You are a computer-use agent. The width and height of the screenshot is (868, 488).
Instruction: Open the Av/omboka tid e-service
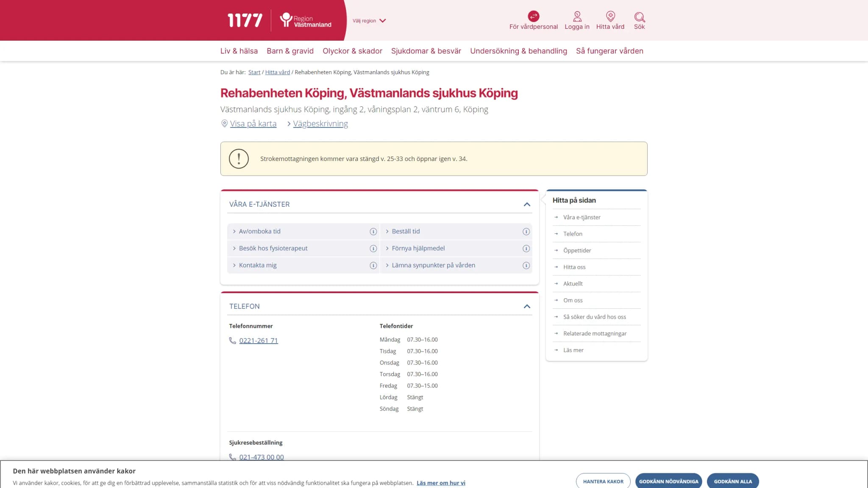(x=259, y=231)
